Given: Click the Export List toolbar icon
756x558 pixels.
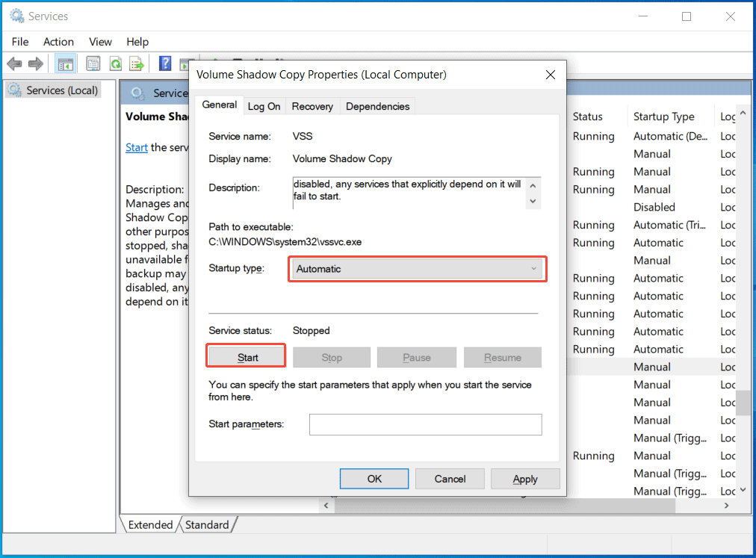Looking at the screenshot, I should [137, 63].
